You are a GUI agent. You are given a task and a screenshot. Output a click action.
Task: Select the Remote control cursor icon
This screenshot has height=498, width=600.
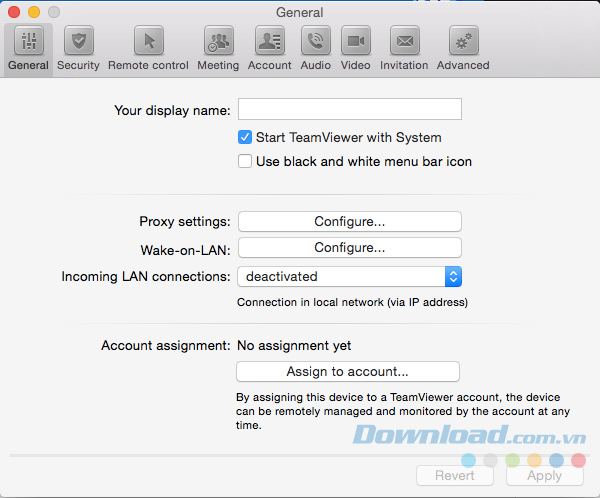(x=148, y=42)
